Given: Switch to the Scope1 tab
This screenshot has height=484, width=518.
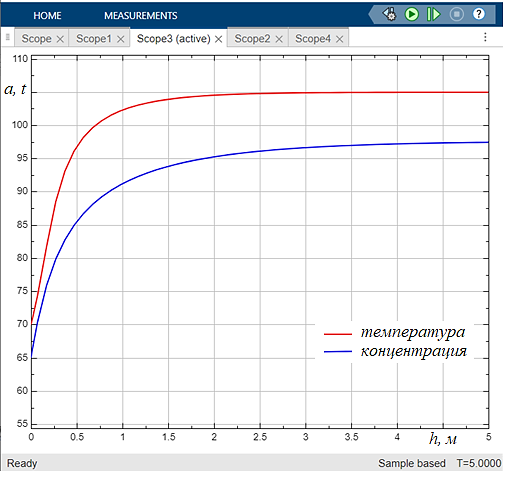Looking at the screenshot, I should [94, 39].
